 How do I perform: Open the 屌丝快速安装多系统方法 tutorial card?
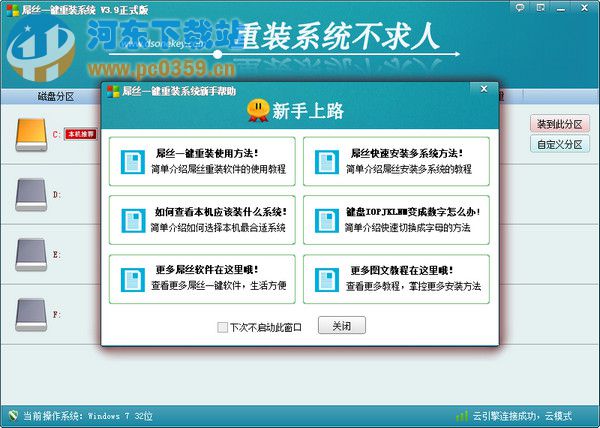click(396, 161)
